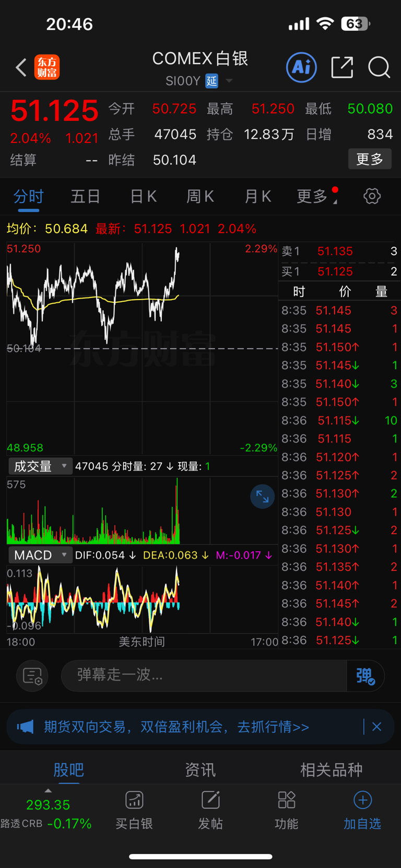This screenshot has height=868, width=401.
Task: Switch to the 月K tab
Action: (258, 196)
